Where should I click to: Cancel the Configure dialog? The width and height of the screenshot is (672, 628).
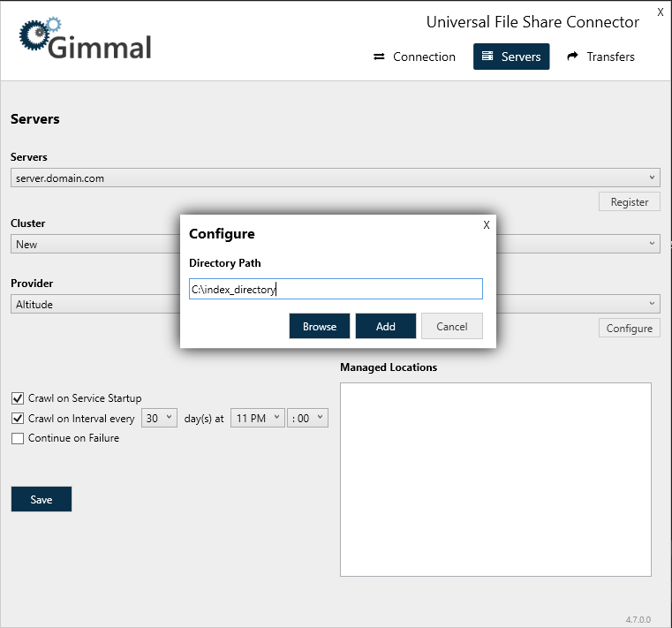(x=451, y=326)
